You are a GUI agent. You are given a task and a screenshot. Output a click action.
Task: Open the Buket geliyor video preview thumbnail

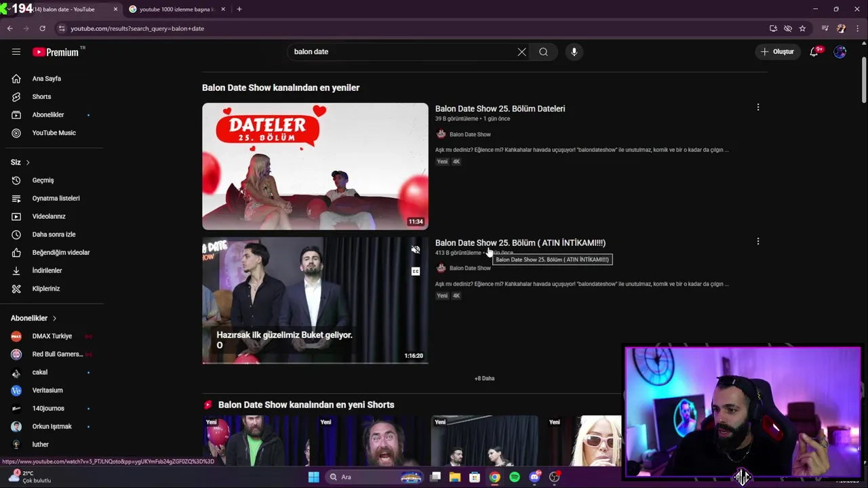(x=315, y=300)
